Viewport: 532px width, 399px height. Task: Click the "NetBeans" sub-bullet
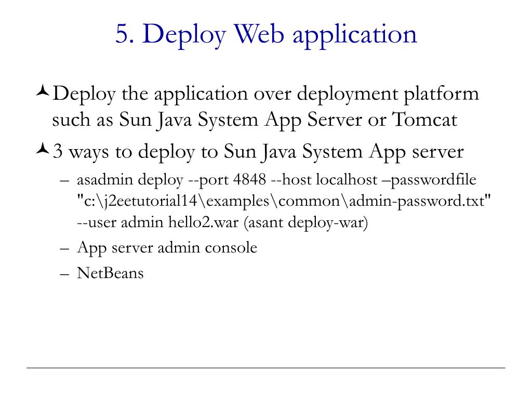click(x=110, y=273)
